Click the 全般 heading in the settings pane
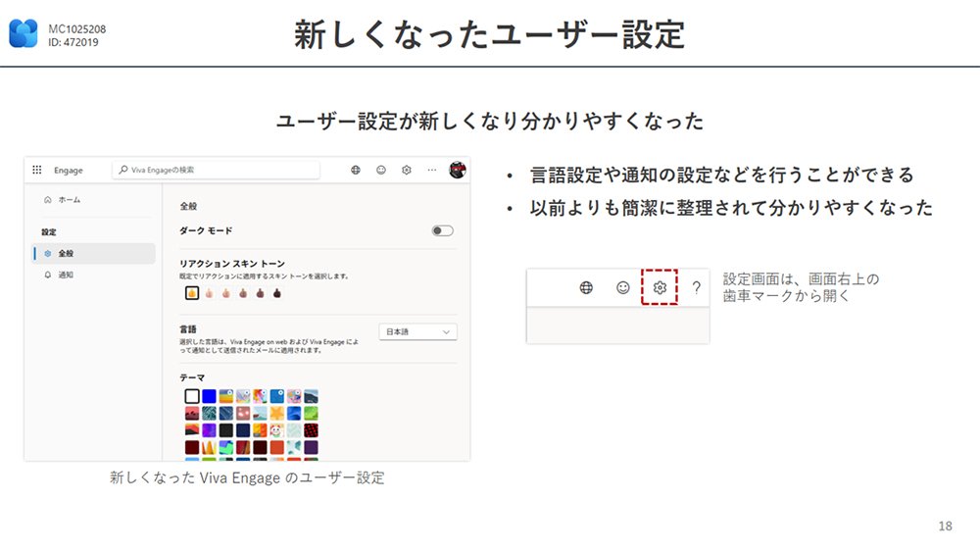 [188, 206]
